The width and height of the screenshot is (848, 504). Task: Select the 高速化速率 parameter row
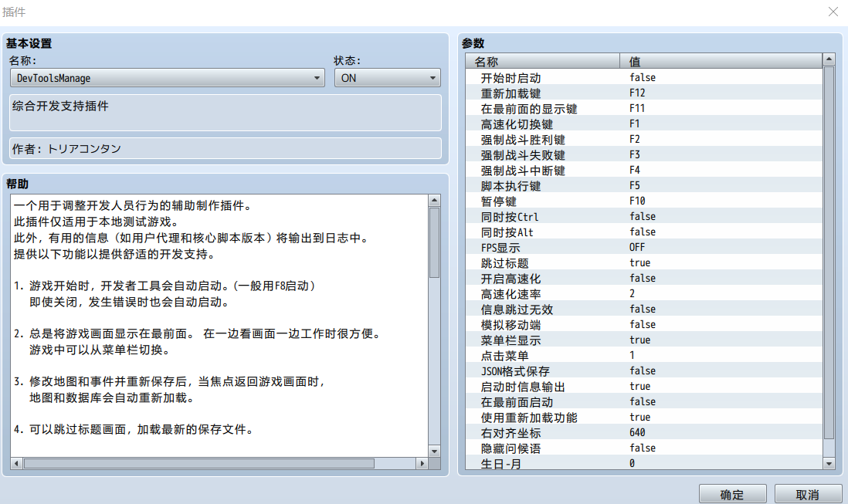[x=643, y=294]
